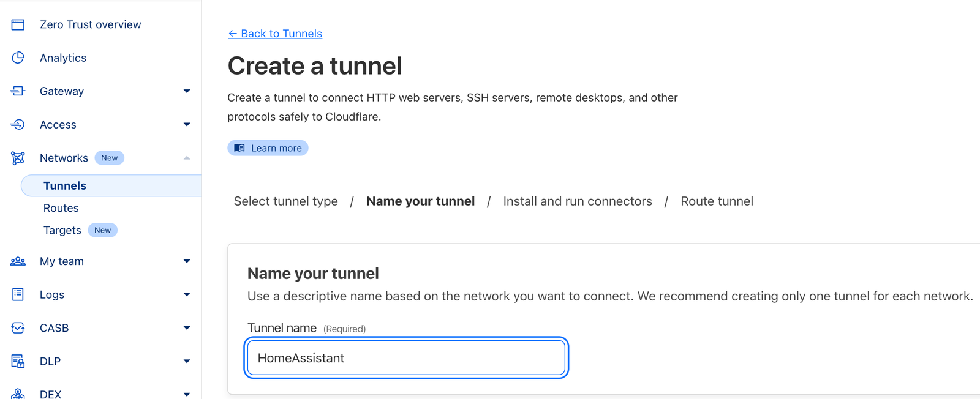Expand the Gateway dropdown
This screenshot has height=399, width=980.
tap(187, 91)
